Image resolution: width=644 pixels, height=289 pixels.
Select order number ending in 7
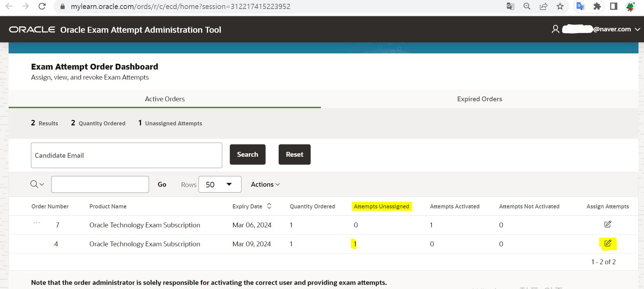click(x=57, y=225)
